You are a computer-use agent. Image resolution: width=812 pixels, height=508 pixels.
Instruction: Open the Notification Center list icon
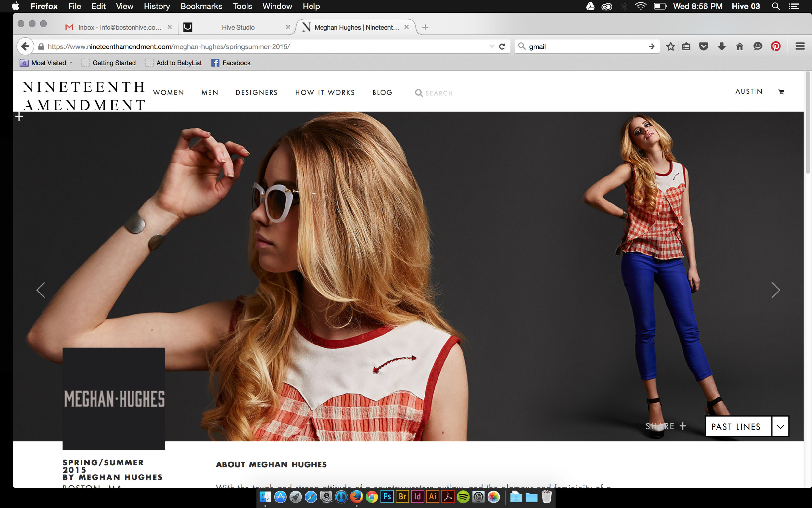coord(793,6)
